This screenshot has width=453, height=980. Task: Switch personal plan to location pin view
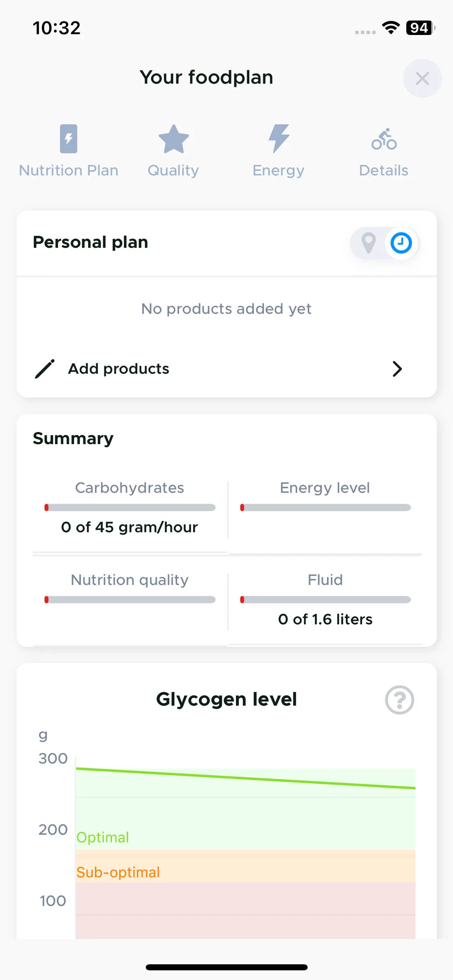coord(368,243)
